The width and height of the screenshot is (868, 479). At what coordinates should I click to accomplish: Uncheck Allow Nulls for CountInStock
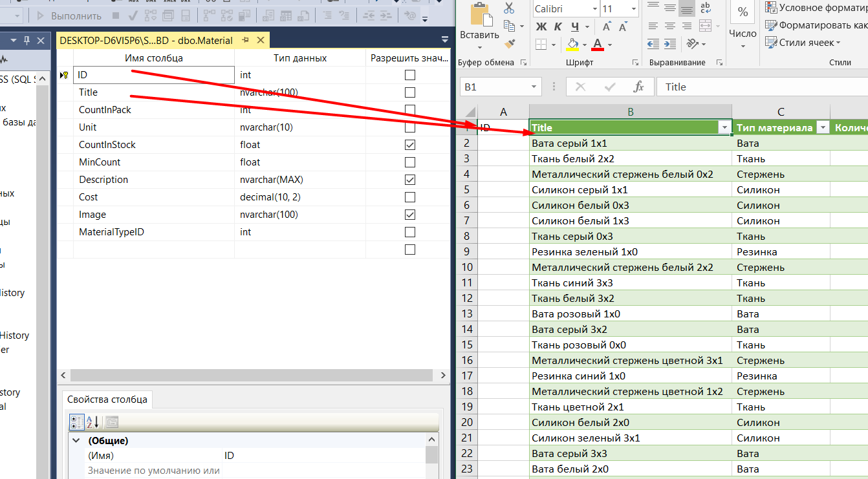pos(409,145)
